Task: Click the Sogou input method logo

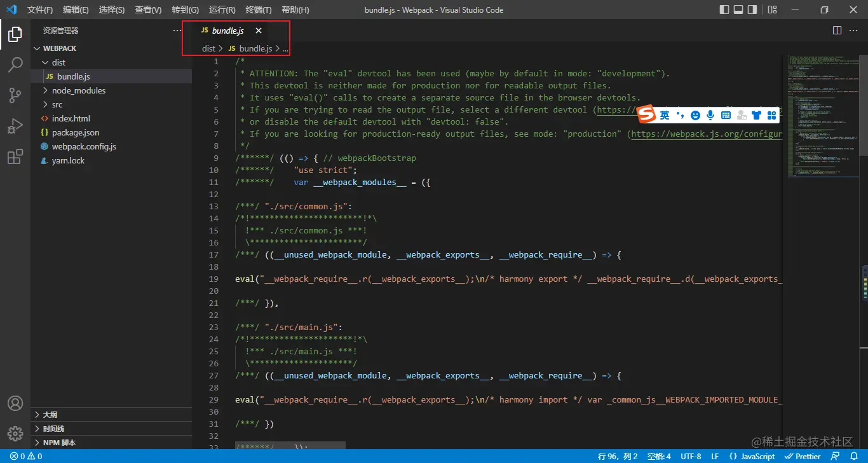Action: point(647,114)
